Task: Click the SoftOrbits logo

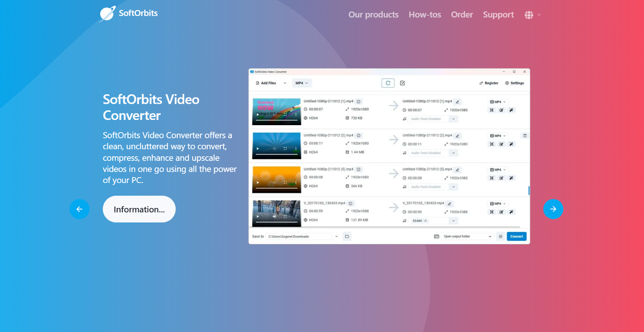Action: [129, 14]
